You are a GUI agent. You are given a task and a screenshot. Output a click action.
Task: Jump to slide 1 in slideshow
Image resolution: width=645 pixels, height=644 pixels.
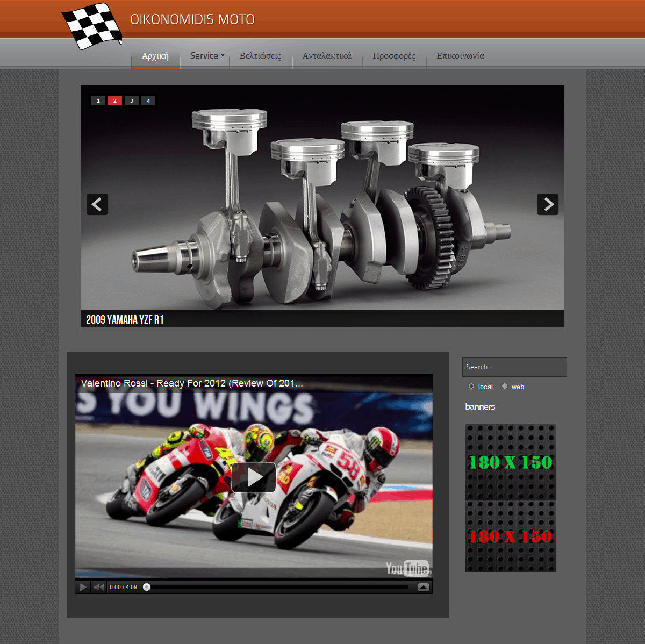98,101
